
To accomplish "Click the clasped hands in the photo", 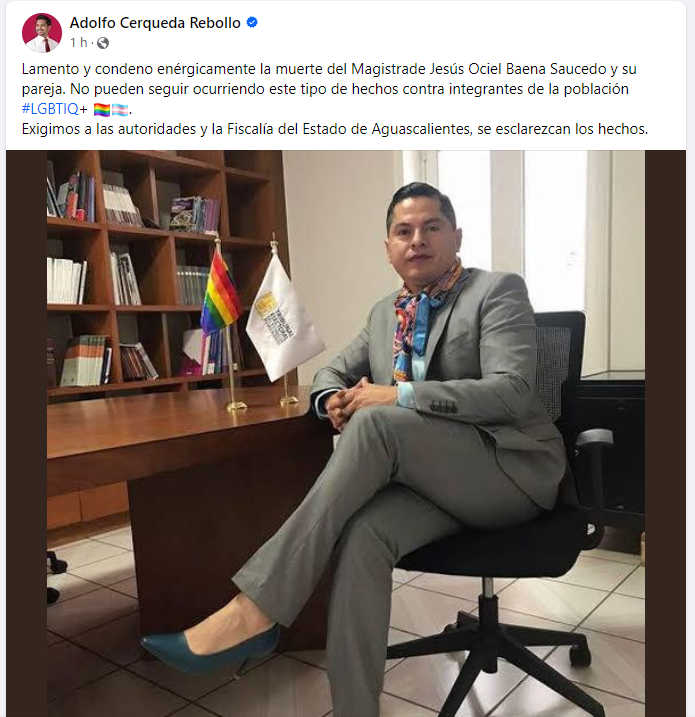I will click(354, 399).
